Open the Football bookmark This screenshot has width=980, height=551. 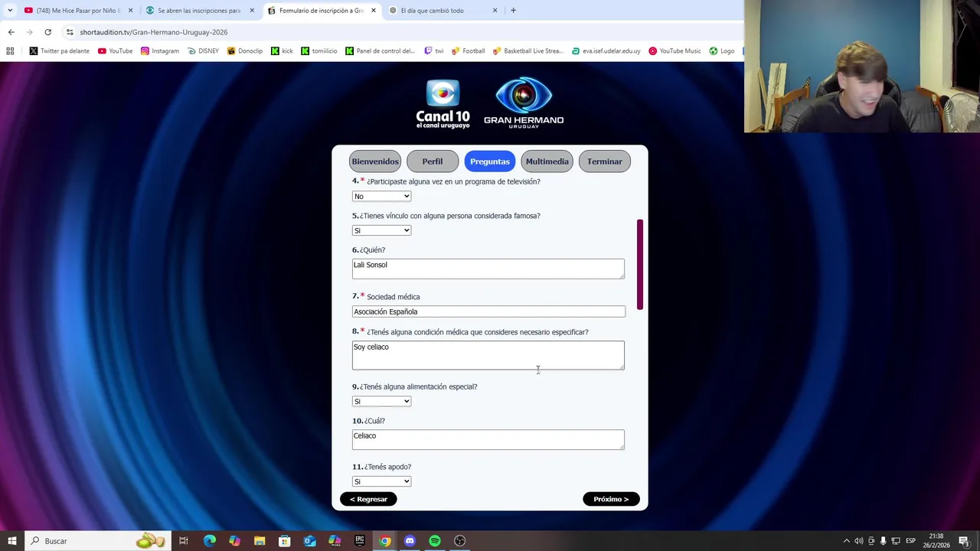click(468, 51)
